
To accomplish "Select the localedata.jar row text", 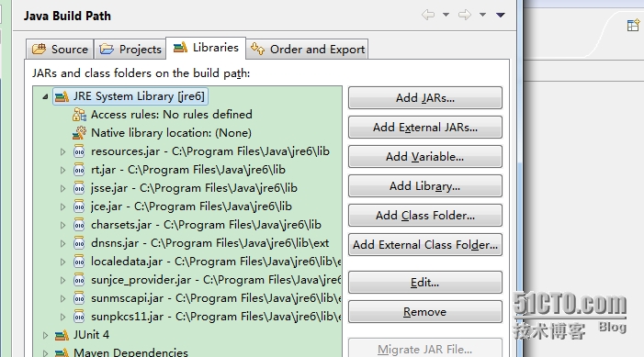I will click(216, 262).
